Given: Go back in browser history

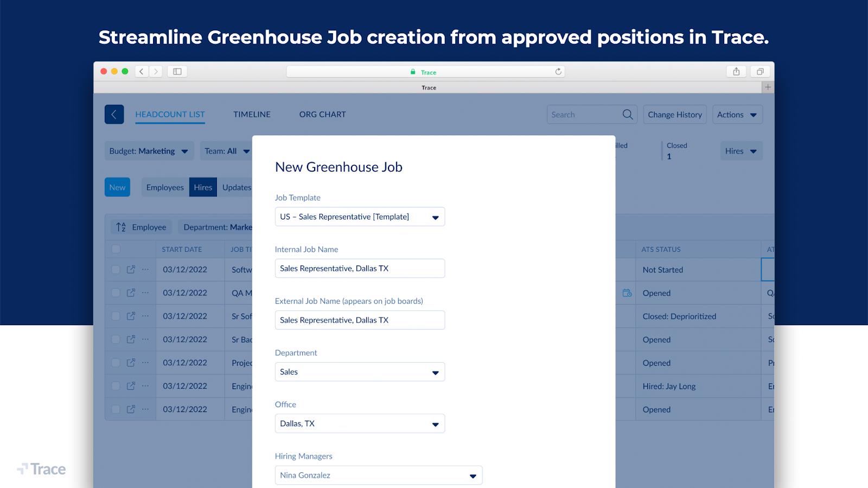Looking at the screenshot, I should point(142,71).
